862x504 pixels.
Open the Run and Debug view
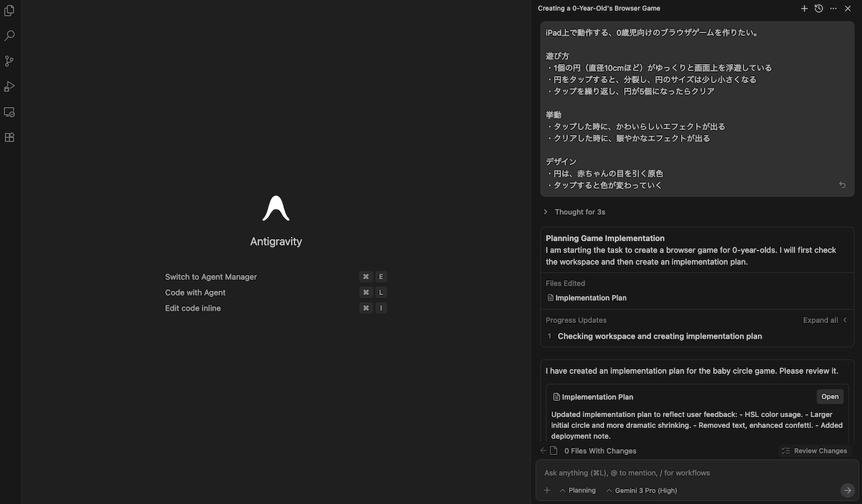click(9, 86)
